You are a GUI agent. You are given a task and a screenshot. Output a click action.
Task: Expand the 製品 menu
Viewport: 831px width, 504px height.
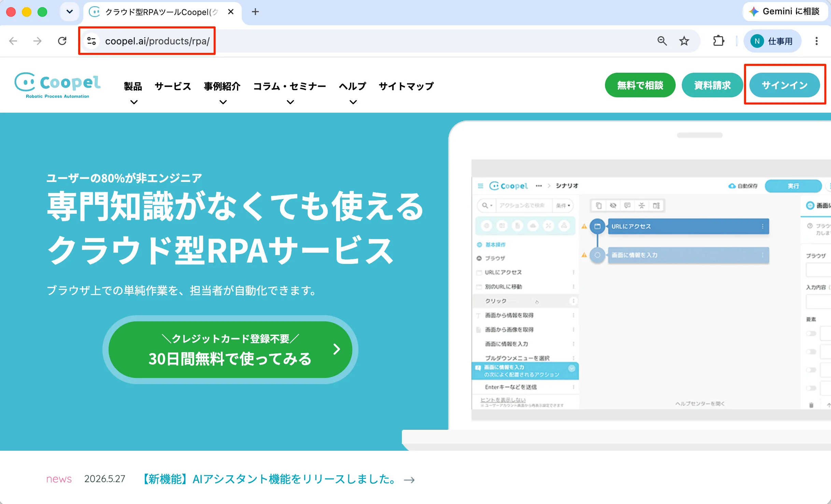coord(133,92)
